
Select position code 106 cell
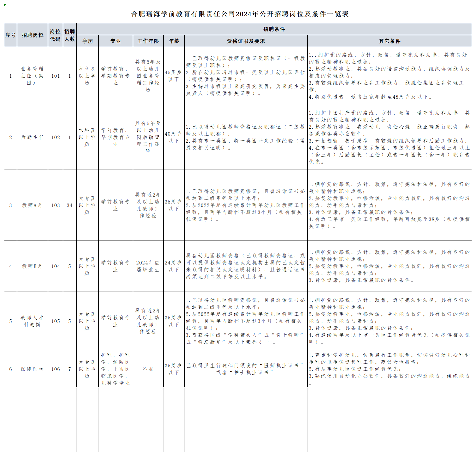click(x=55, y=369)
